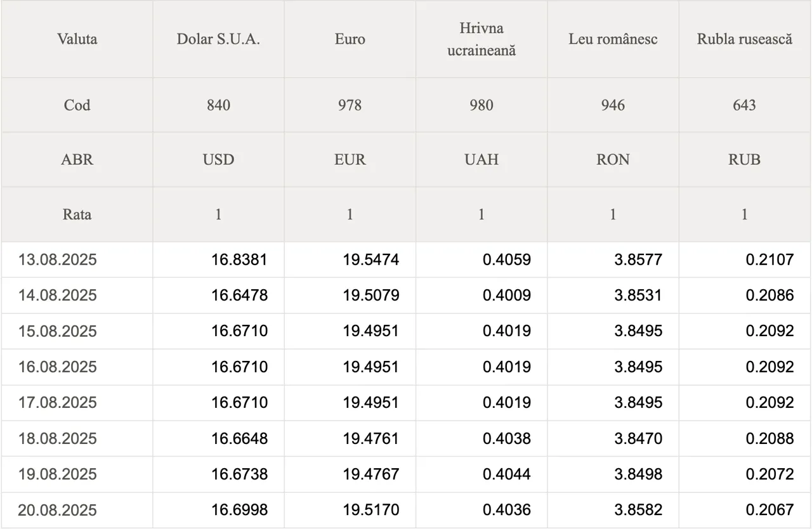Select the USD abbreviation cell
This screenshot has height=529, width=812.
[x=218, y=160]
